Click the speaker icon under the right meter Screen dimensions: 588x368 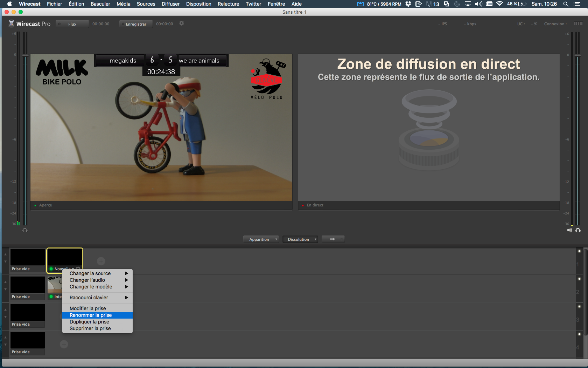(569, 230)
